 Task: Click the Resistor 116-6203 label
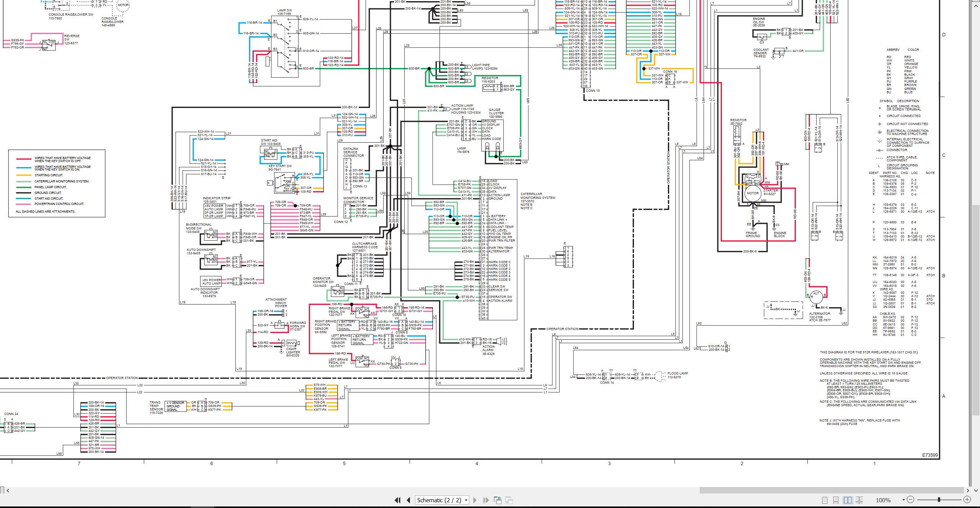[490, 80]
